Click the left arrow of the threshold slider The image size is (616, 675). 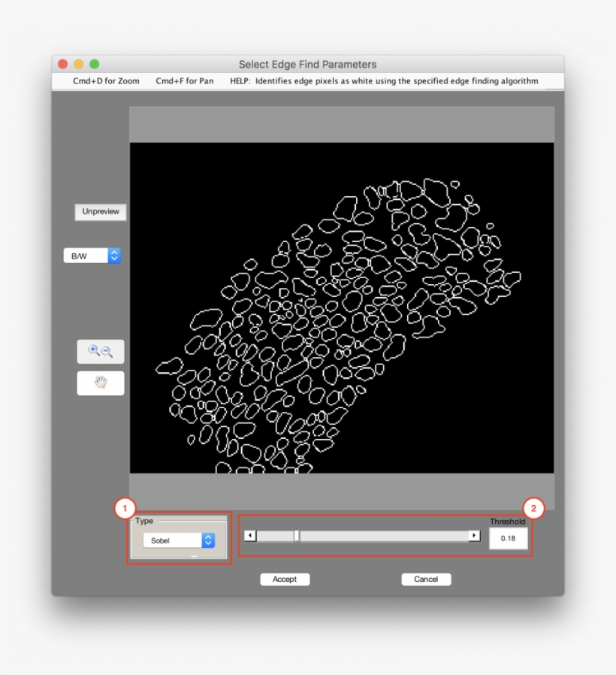[249, 535]
